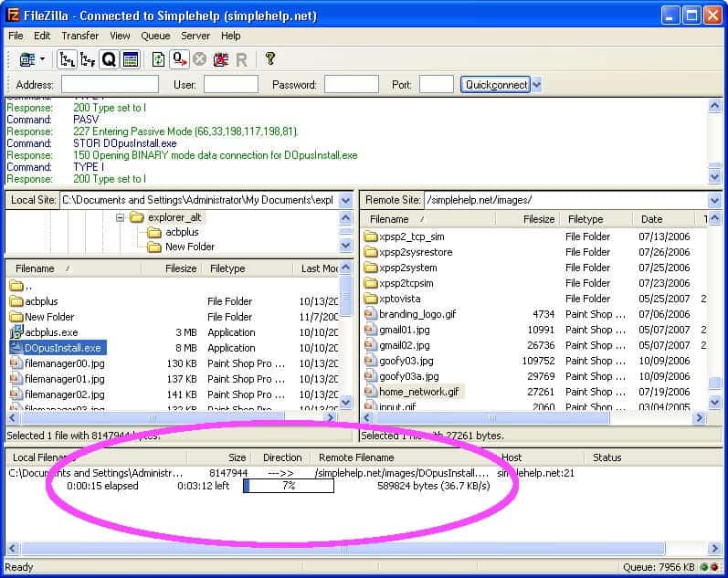
Task: Click the goofy03.jpg file icon
Action: [x=370, y=361]
